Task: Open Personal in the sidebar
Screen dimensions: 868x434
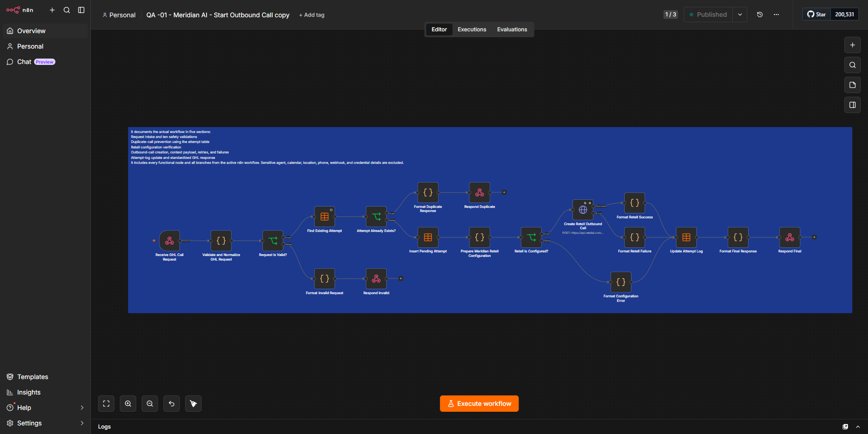Action: pos(45,46)
